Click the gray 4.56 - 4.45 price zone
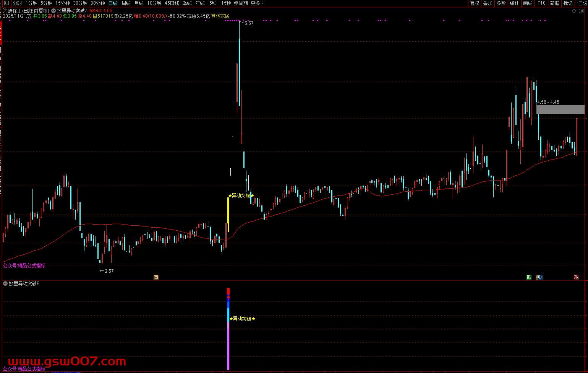Image resolution: width=588 pixels, height=373 pixels. (560, 109)
